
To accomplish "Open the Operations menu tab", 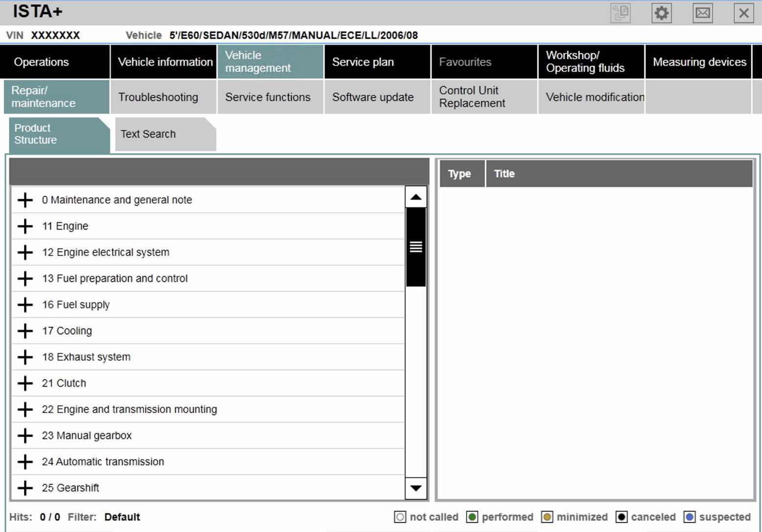I will (54, 62).
